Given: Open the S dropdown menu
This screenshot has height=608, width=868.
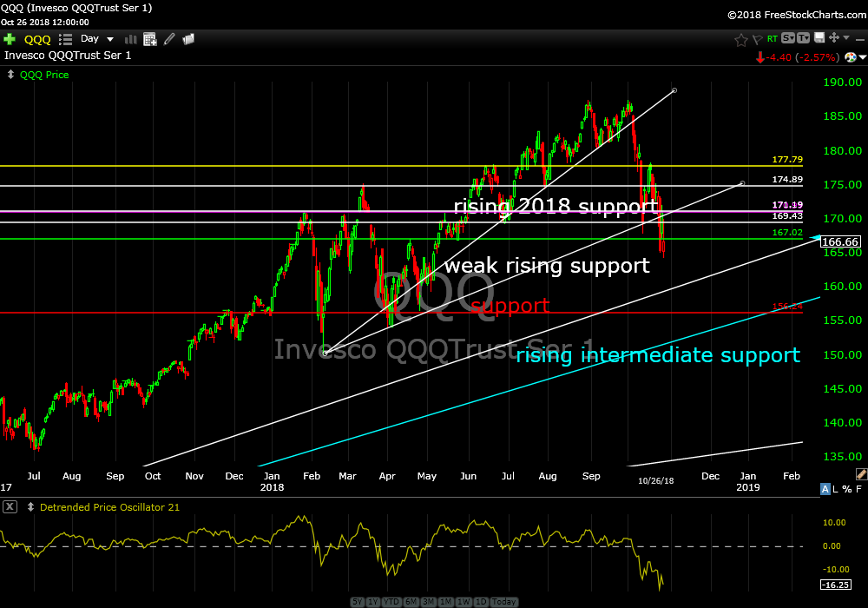Looking at the screenshot, I should coord(788,39).
